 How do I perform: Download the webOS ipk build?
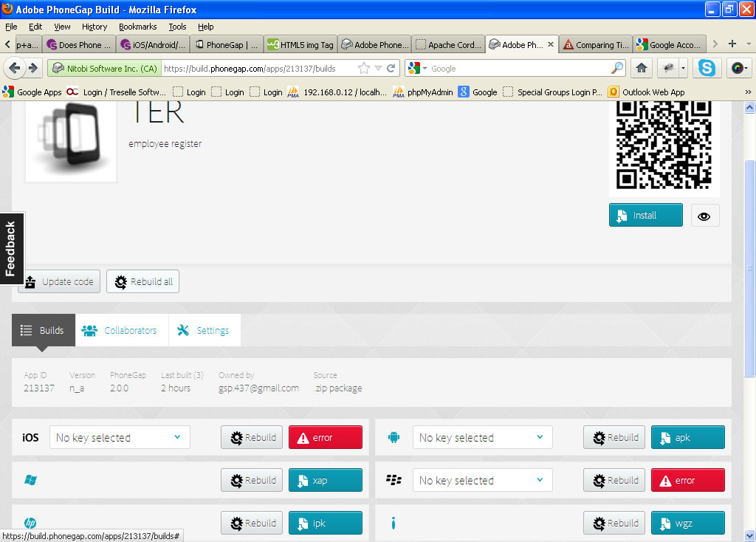click(325, 524)
